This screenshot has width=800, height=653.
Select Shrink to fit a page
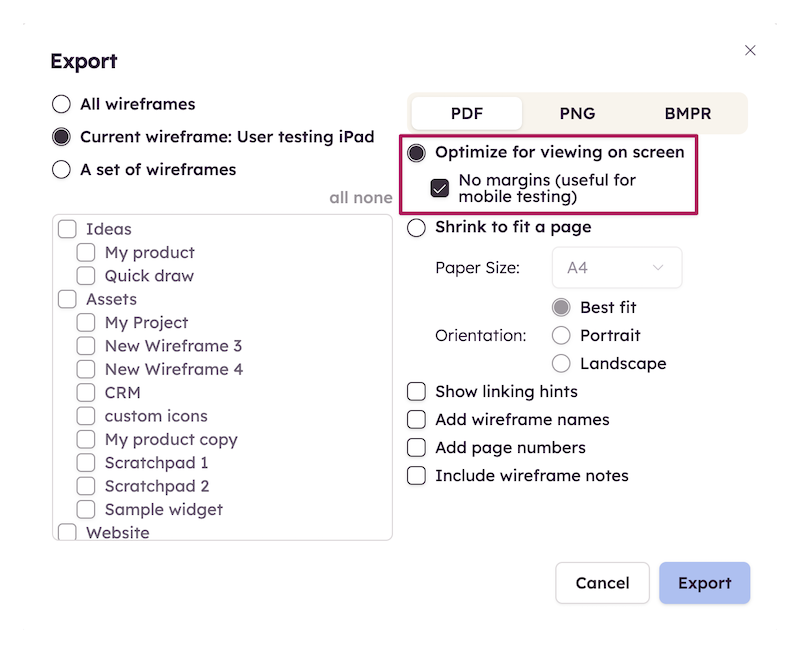tap(417, 228)
